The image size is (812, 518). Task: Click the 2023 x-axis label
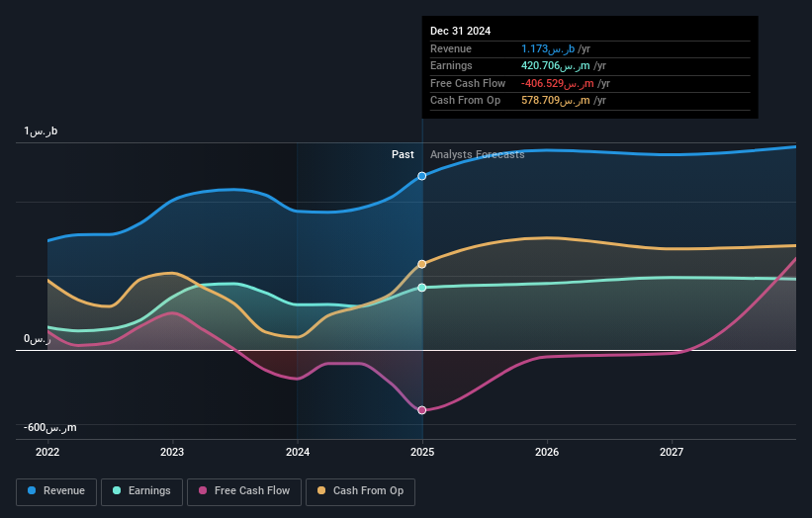(172, 452)
